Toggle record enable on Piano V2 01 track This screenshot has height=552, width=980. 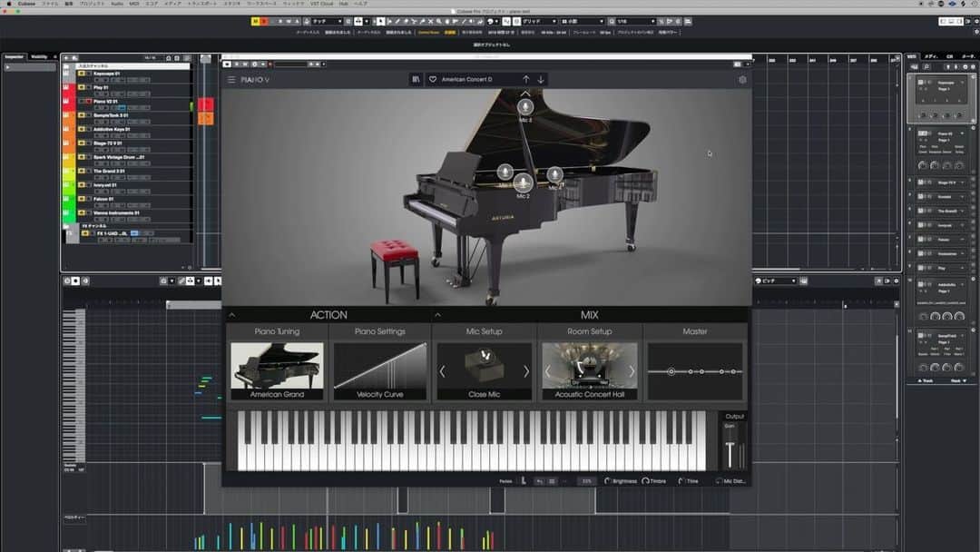pos(89,102)
